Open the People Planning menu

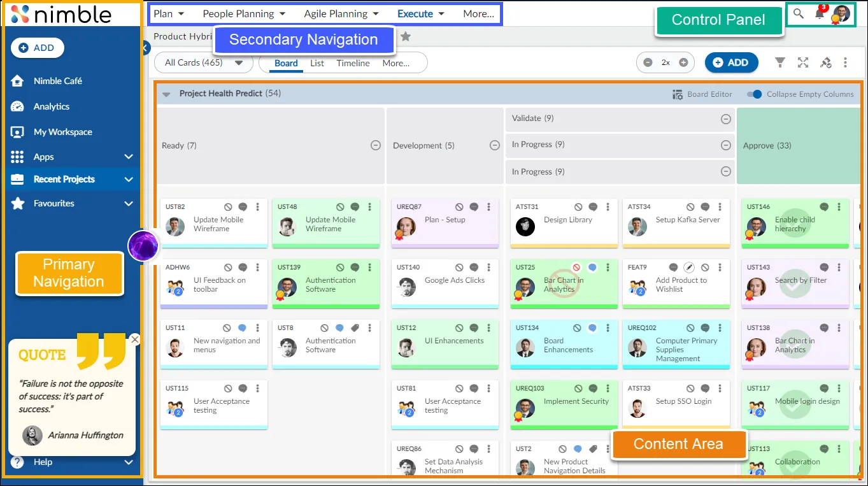pos(244,13)
